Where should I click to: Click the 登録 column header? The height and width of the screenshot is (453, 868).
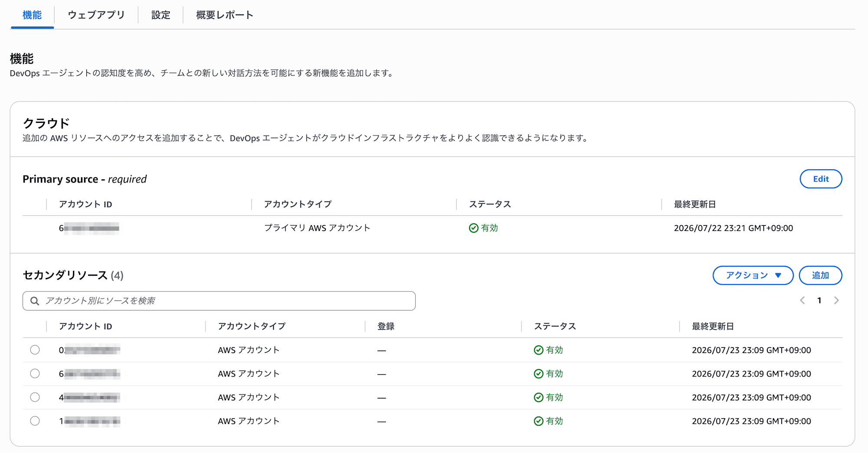pos(386,326)
